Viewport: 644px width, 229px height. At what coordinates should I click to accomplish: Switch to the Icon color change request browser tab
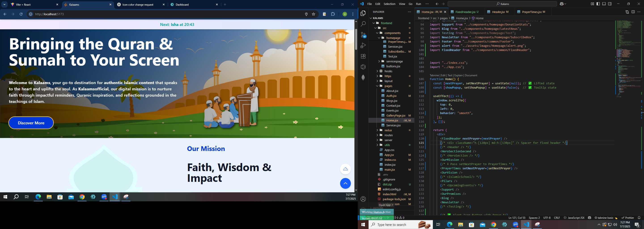click(x=141, y=4)
